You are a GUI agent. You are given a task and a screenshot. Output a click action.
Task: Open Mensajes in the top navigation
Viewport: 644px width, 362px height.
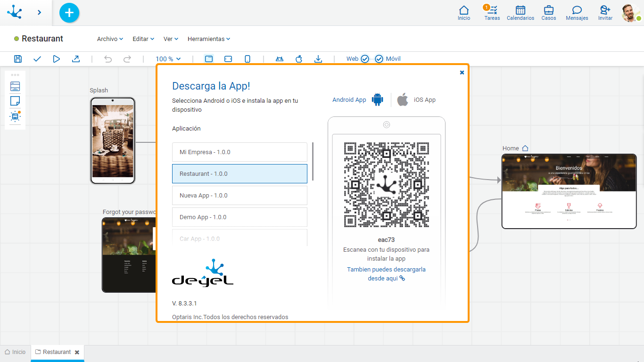coord(577,13)
